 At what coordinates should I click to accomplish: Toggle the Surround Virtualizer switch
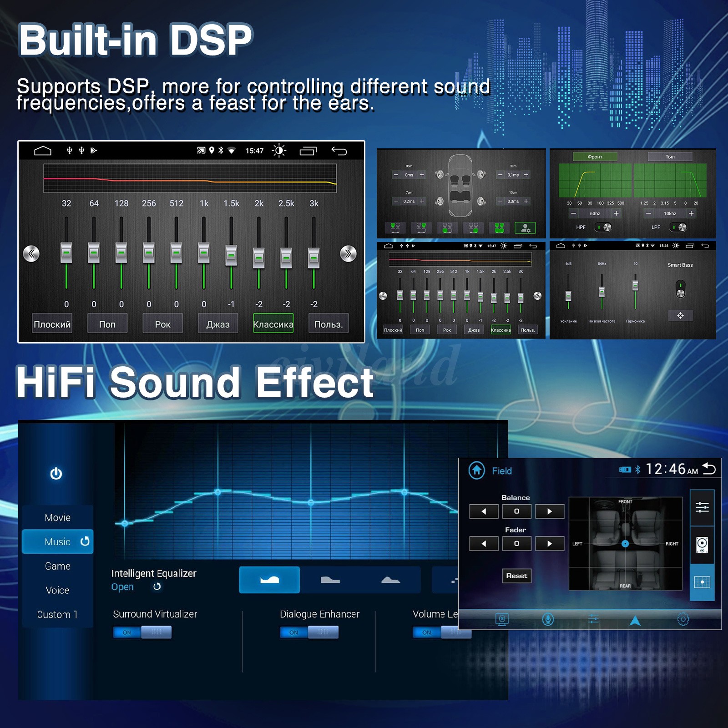pyautogui.click(x=142, y=632)
